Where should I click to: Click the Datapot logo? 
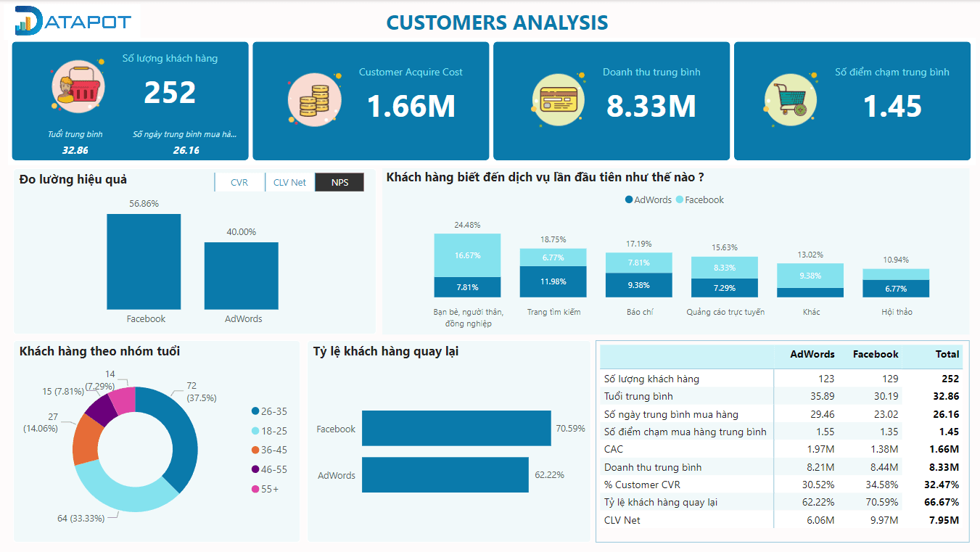click(73, 22)
